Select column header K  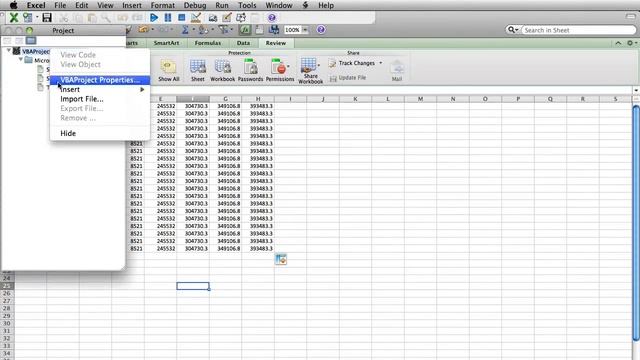[x=356, y=99]
